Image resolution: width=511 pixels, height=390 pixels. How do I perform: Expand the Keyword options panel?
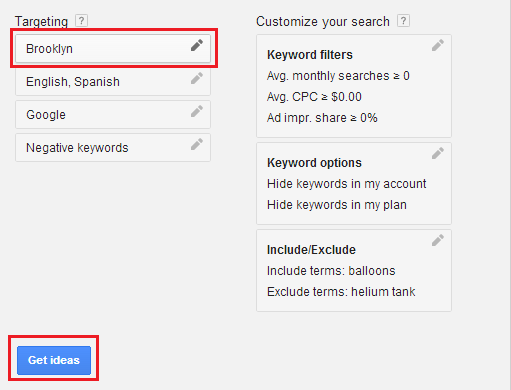[354, 184]
